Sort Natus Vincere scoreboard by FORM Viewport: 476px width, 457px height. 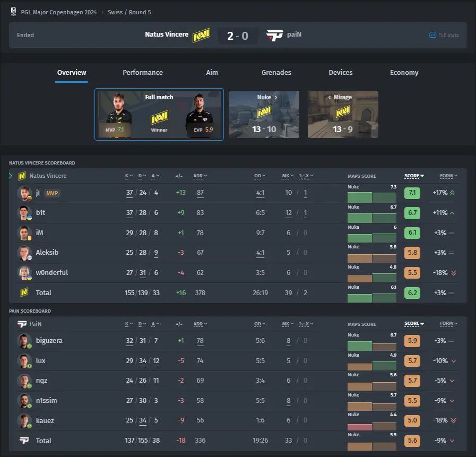[x=449, y=176]
